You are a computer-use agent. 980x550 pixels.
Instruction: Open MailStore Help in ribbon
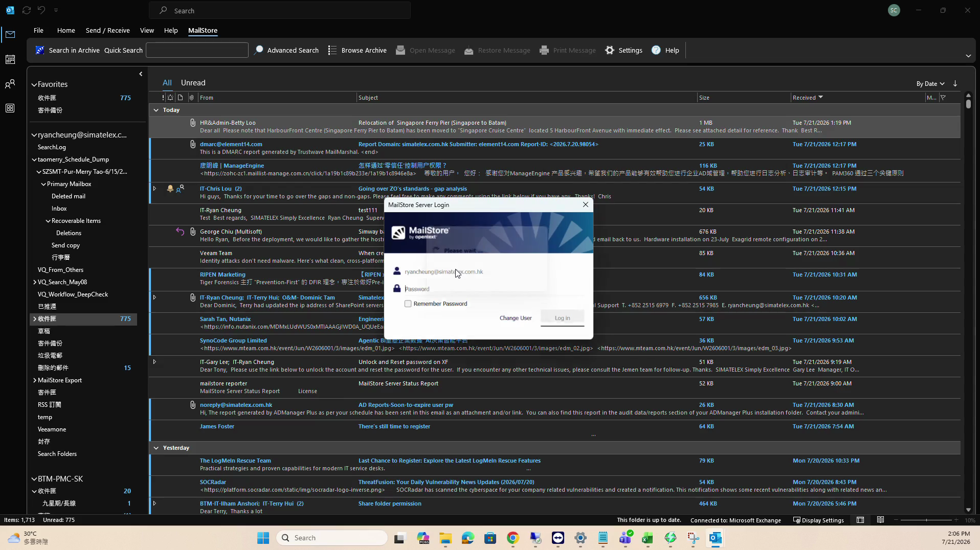click(x=665, y=50)
